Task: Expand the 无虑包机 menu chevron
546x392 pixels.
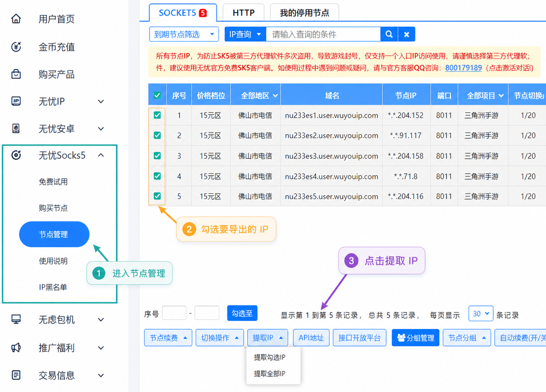Action: (x=101, y=320)
